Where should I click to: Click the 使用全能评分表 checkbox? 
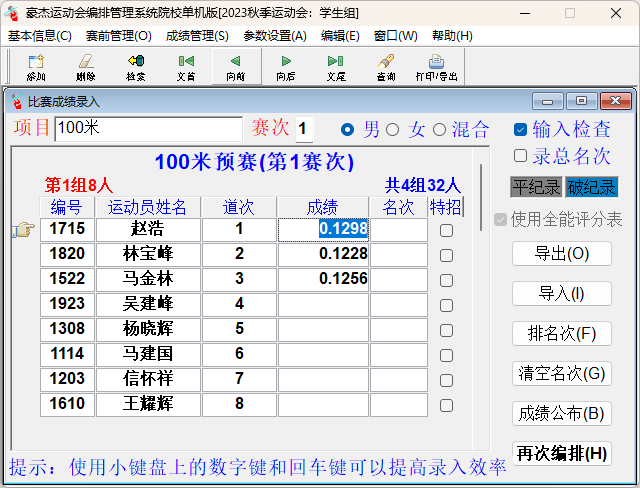pyautogui.click(x=500, y=220)
